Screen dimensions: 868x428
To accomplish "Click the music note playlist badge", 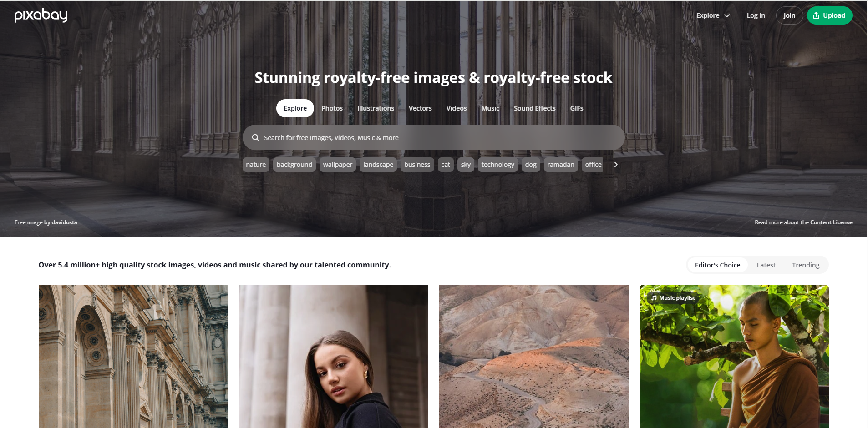I will click(673, 298).
